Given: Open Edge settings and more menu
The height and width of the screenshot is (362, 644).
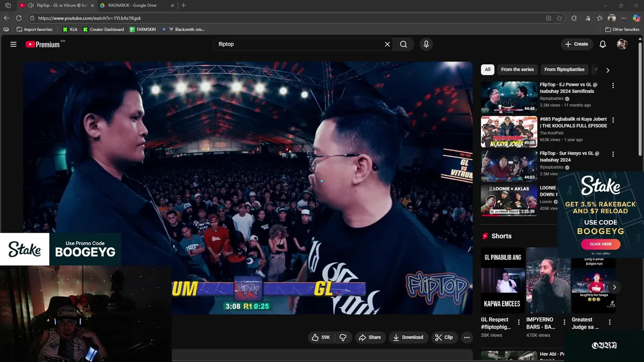Looking at the screenshot, I should [624, 18].
